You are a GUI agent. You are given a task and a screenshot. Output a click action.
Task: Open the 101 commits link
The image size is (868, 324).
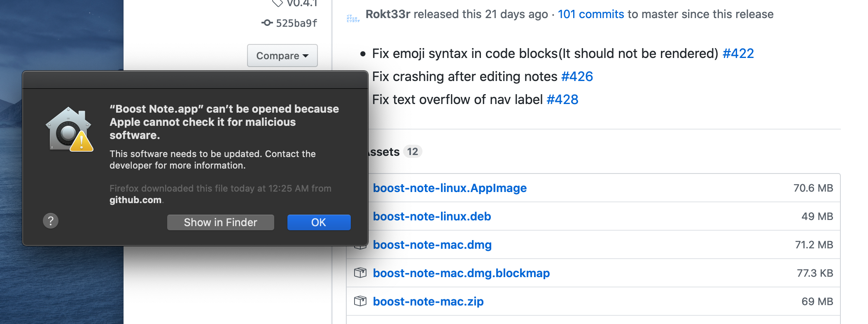point(591,14)
